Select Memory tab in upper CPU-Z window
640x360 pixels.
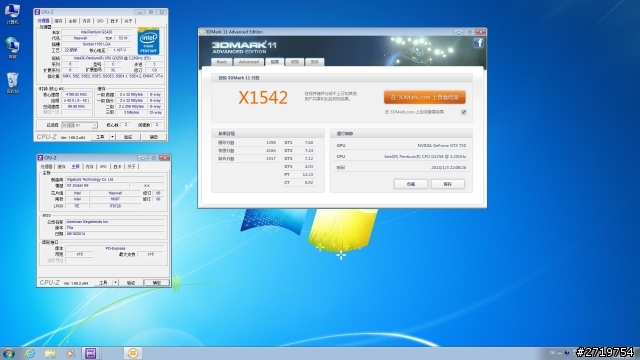point(87,21)
